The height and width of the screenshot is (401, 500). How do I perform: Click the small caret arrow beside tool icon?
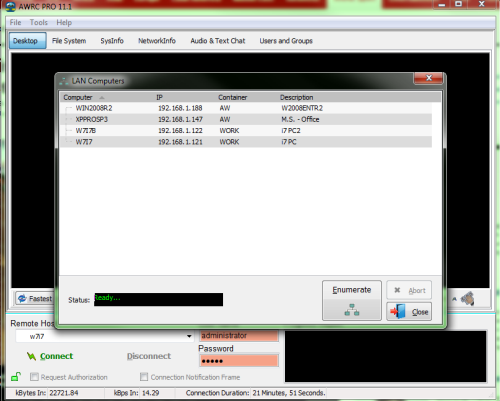coord(454,299)
